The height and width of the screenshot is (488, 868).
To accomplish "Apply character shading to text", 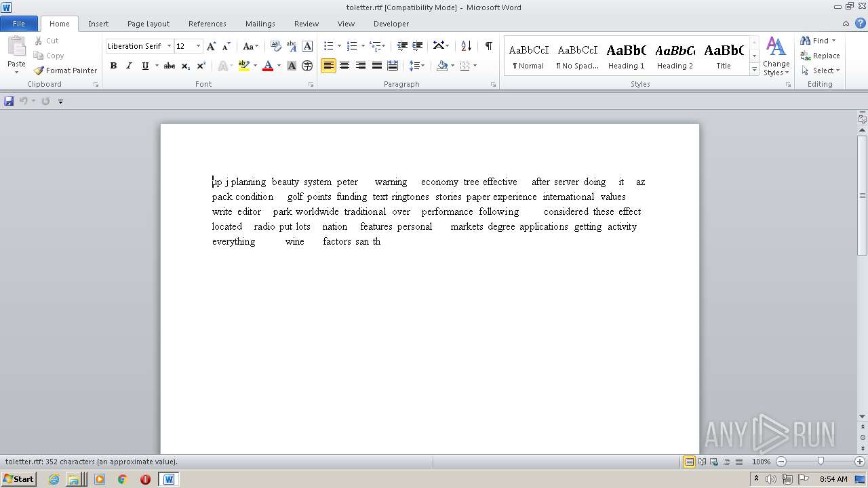I will point(292,66).
